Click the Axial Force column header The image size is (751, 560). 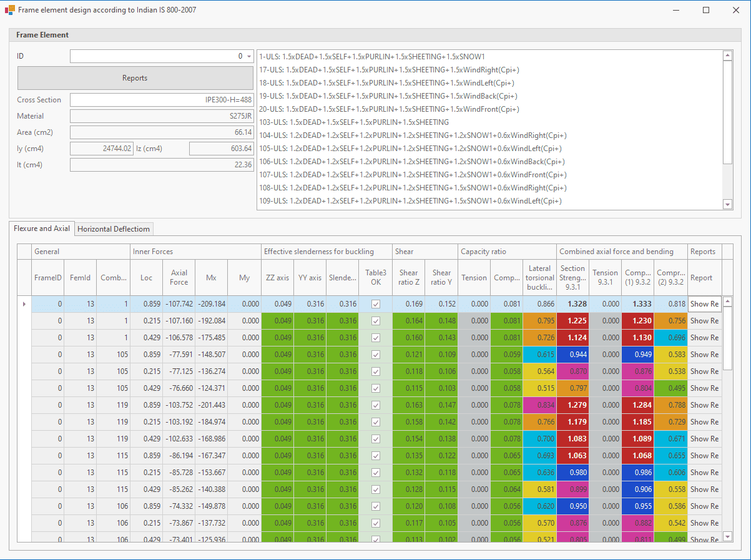[x=179, y=278]
